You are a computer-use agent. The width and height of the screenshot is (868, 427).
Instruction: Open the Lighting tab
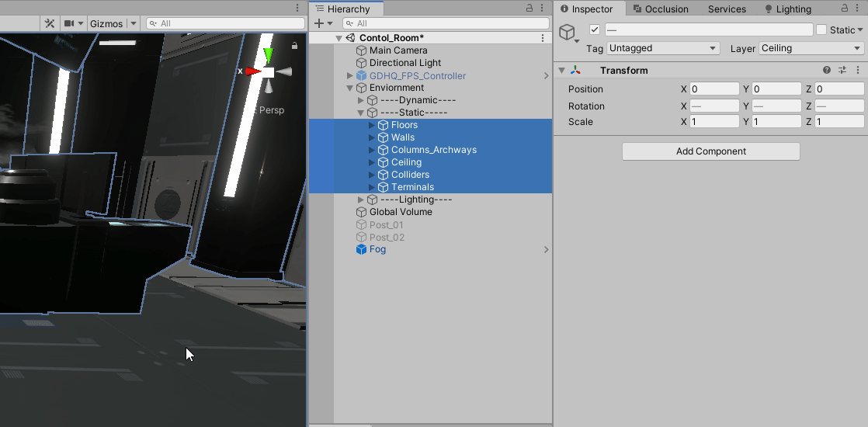788,9
